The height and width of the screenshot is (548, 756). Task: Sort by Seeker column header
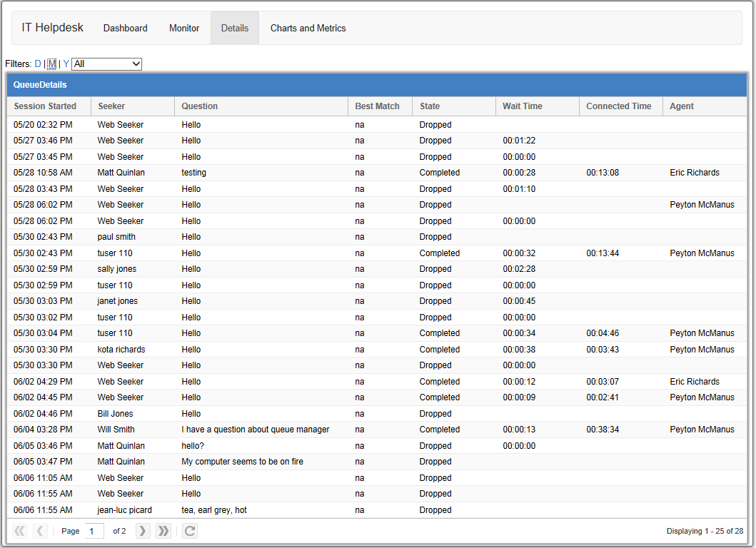pos(133,106)
